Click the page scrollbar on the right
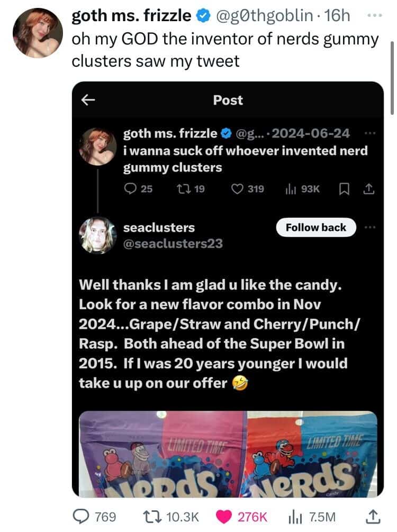This screenshot has width=397, height=532. pos(392,78)
